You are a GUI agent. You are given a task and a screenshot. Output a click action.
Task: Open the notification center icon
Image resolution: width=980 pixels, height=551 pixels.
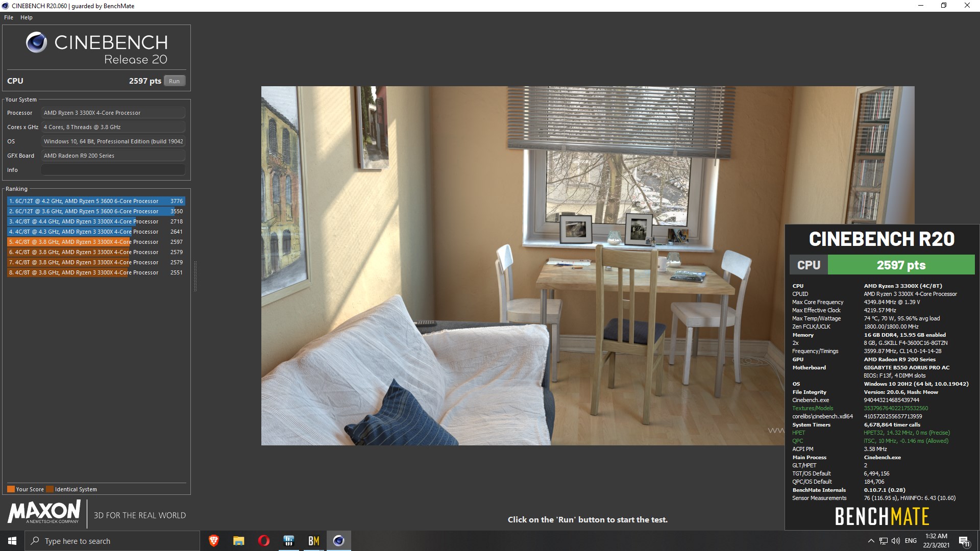click(964, 541)
